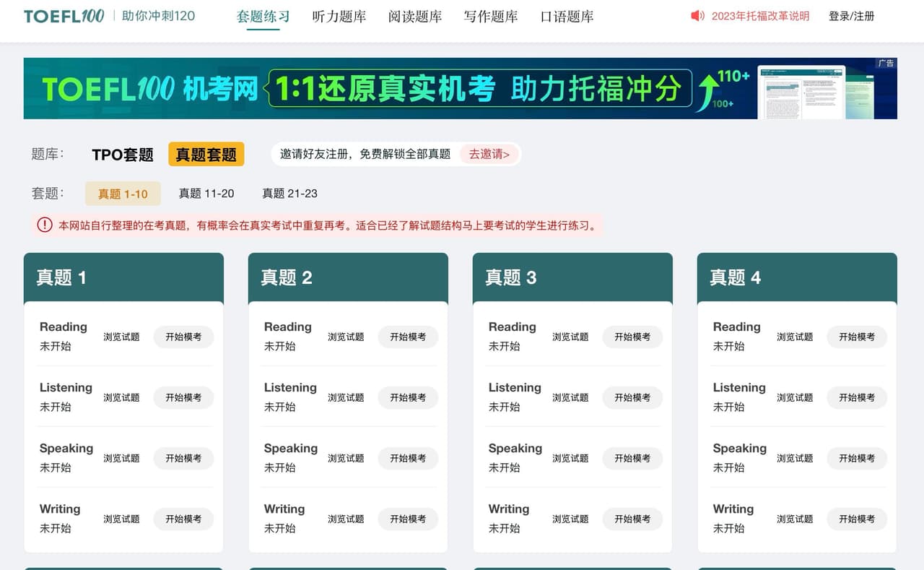The image size is (924, 570).
Task: Click the 真题 4 card header
Action: (x=797, y=277)
